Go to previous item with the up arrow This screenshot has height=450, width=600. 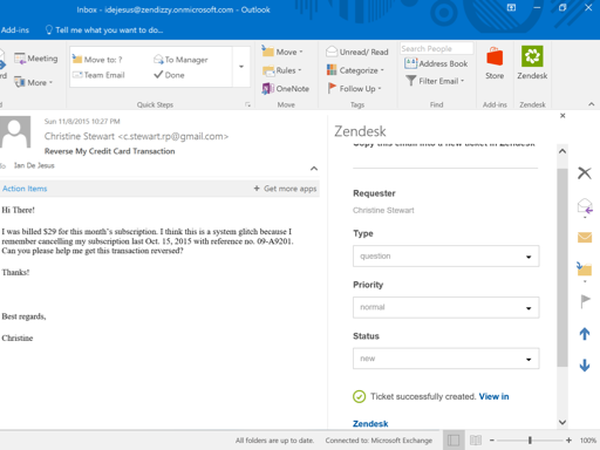(584, 334)
